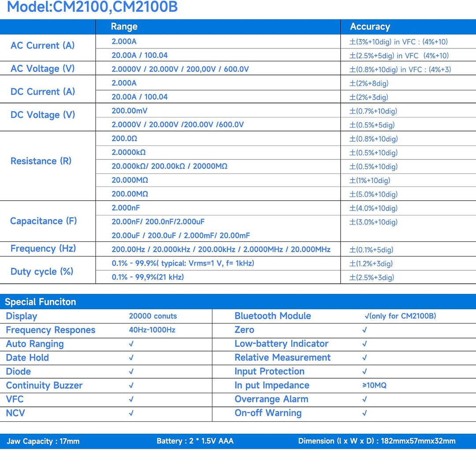Click the frequency range starting with "200.00Hz"
Image resolution: width=476 pixels, height=450 pixels.
point(221,249)
